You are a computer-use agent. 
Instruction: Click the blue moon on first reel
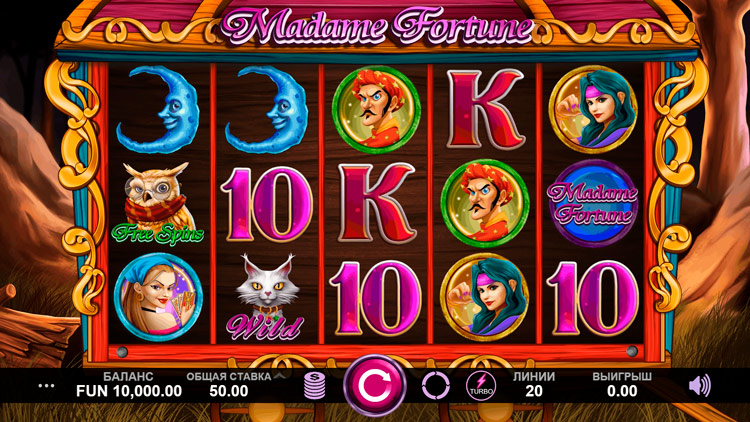click(157, 110)
